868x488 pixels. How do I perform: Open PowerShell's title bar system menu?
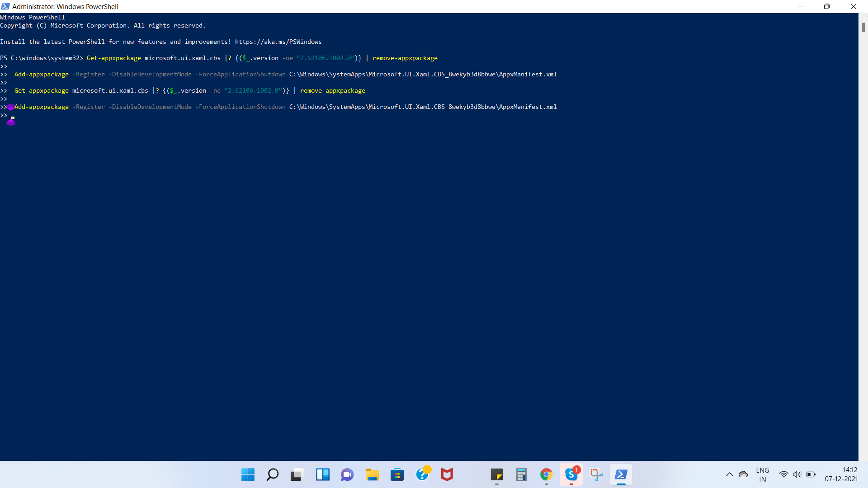click(5, 6)
